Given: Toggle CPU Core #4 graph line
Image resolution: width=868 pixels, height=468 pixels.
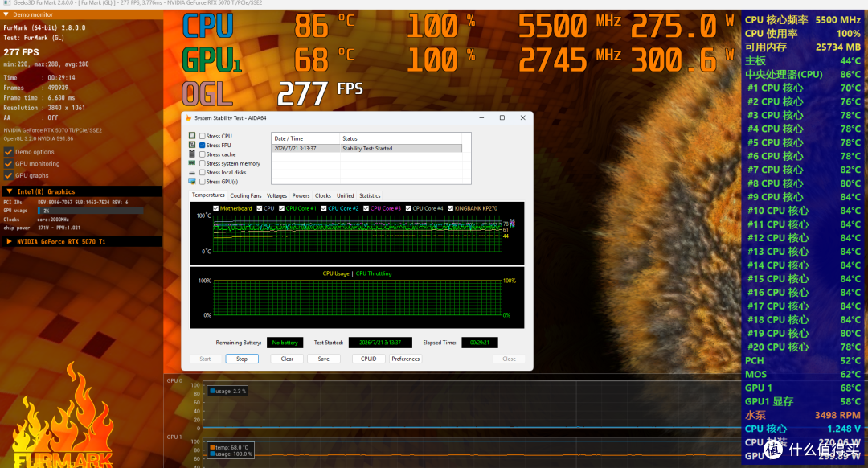Looking at the screenshot, I should pos(408,208).
